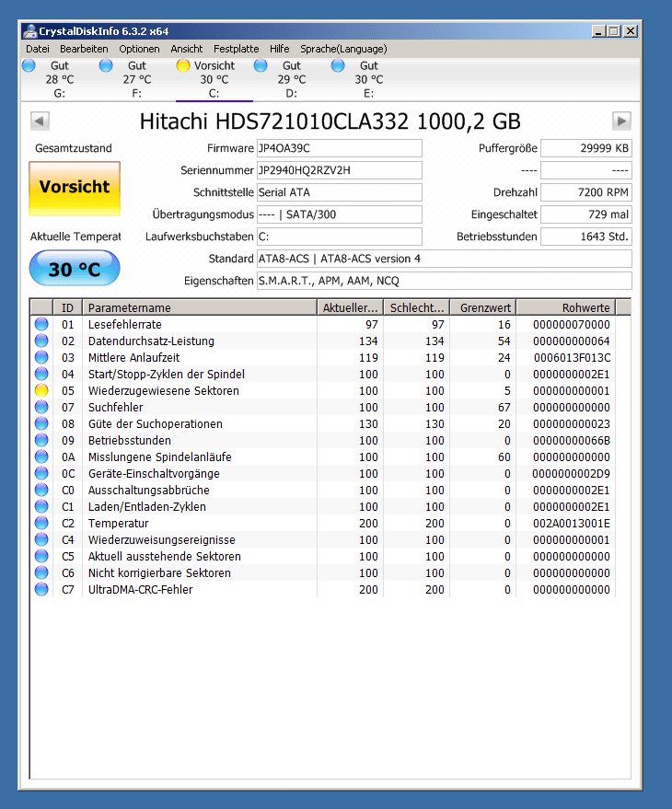Click the Laufwerksbuchstaben field

pyautogui.click(x=340, y=237)
